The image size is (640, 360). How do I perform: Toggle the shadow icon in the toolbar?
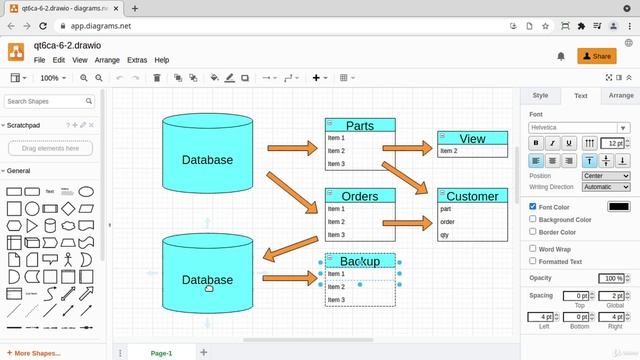(x=245, y=78)
